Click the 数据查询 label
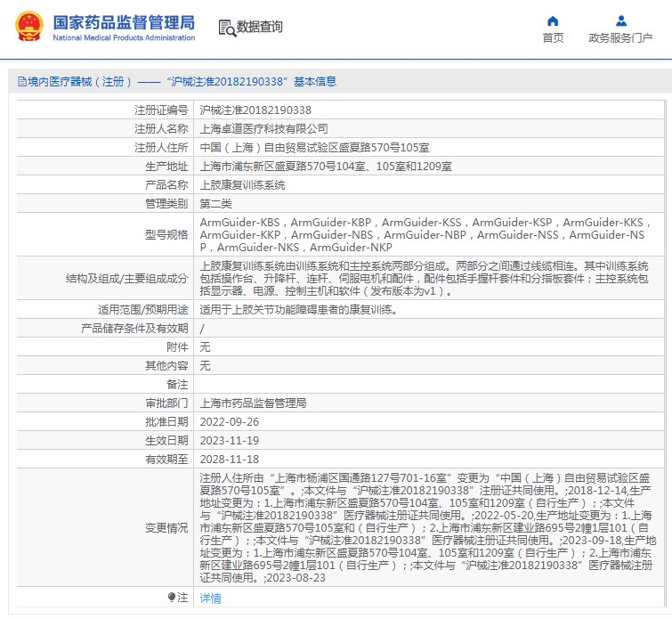The width and height of the screenshot is (672, 619). (x=259, y=27)
